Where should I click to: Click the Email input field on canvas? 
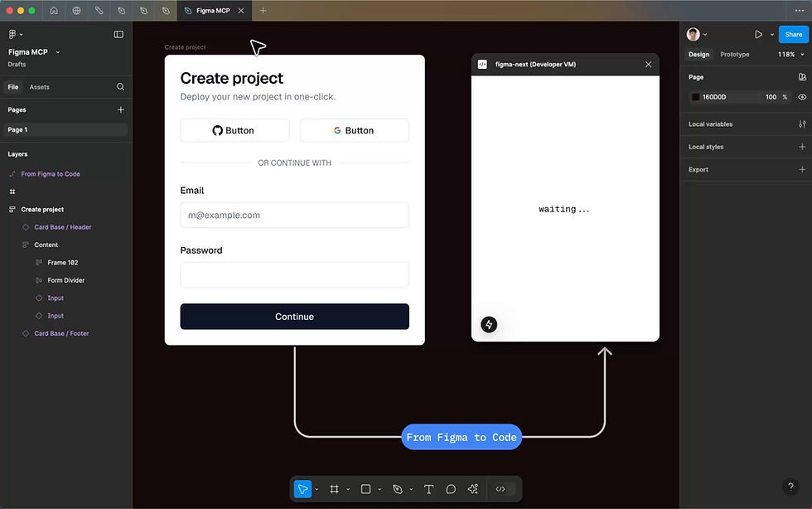tap(295, 215)
